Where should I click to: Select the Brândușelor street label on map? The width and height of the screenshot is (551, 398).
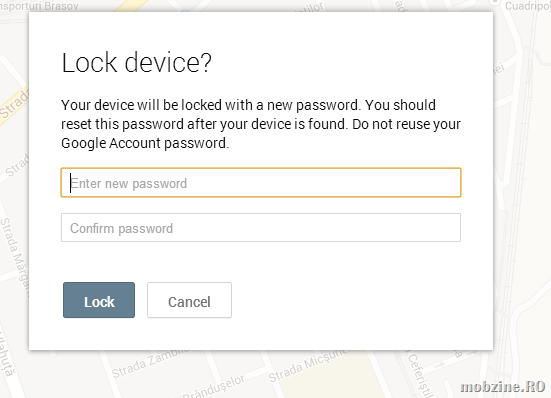click(214, 386)
